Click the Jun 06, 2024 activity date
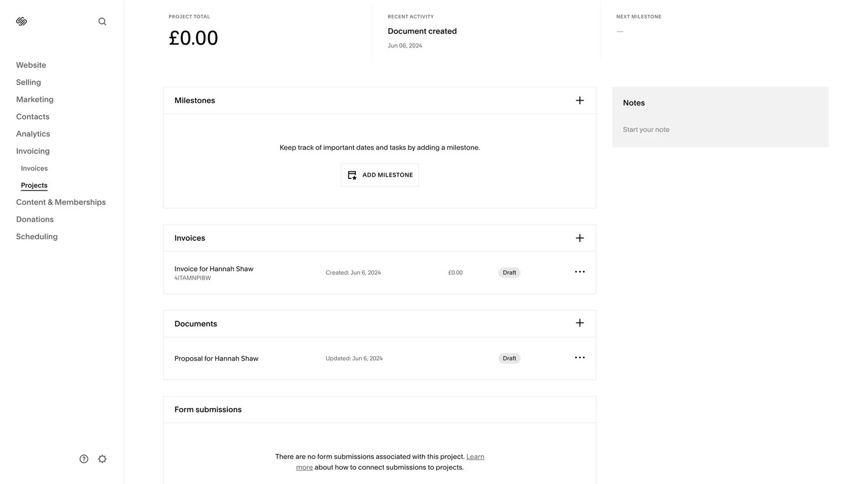The height and width of the screenshot is (484, 868). tap(405, 46)
